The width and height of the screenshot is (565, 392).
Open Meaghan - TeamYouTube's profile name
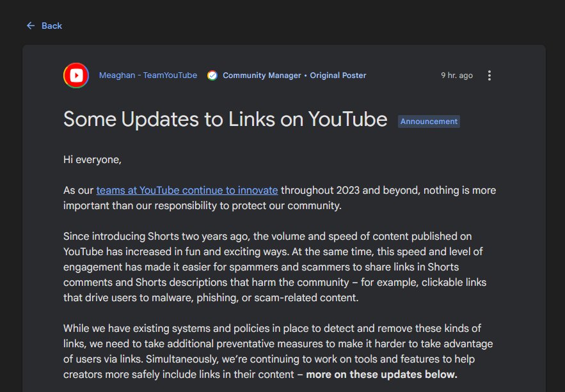tap(148, 75)
